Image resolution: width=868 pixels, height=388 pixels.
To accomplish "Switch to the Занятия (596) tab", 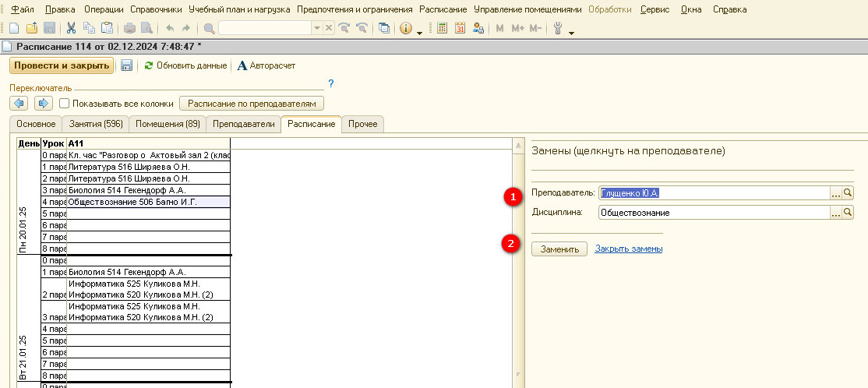I will coord(96,124).
